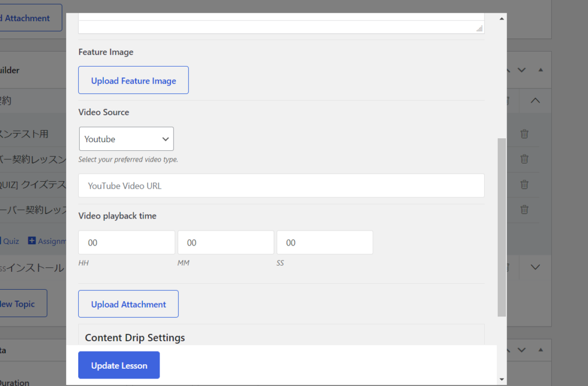
Task: Click the plus icon beside Assignment
Action: pyautogui.click(x=32, y=241)
